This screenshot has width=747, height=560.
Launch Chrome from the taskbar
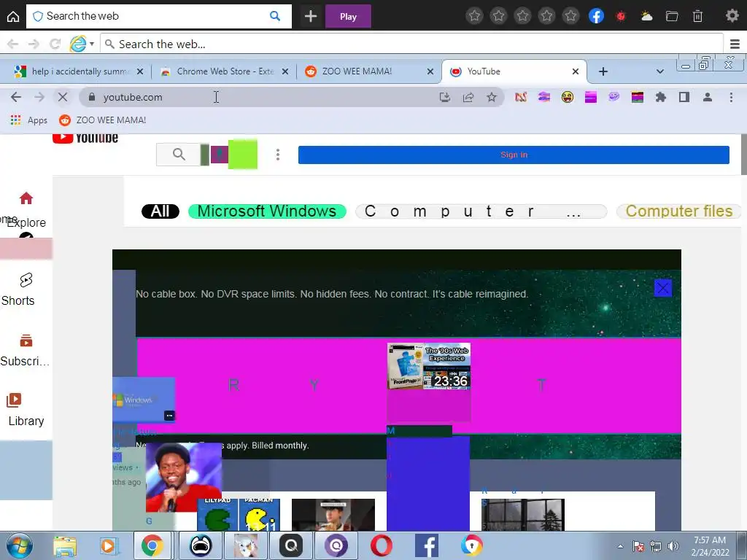click(152, 545)
